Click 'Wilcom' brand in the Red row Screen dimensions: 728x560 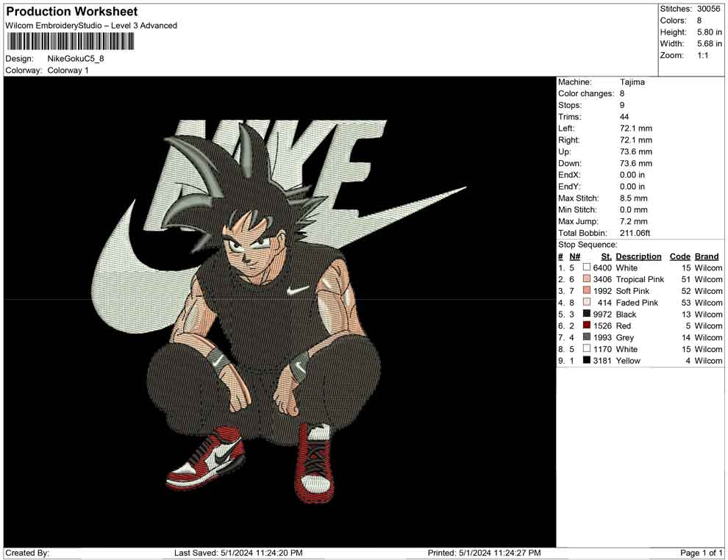708,326
